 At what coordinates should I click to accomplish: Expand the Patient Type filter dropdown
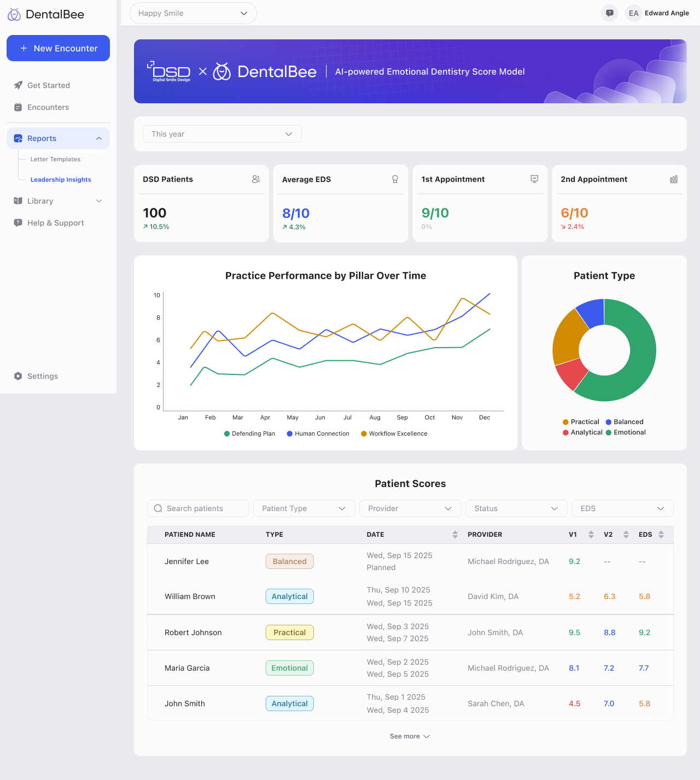coord(304,508)
